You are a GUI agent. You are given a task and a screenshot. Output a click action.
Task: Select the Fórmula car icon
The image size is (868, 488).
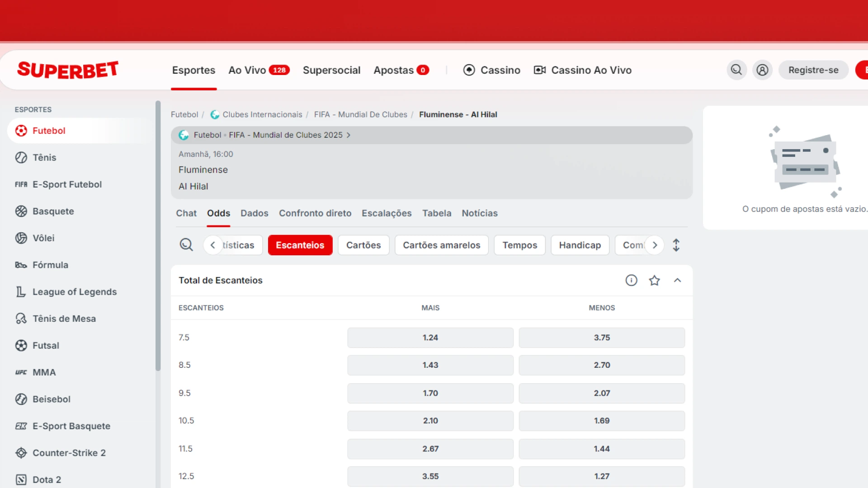[21, 265]
